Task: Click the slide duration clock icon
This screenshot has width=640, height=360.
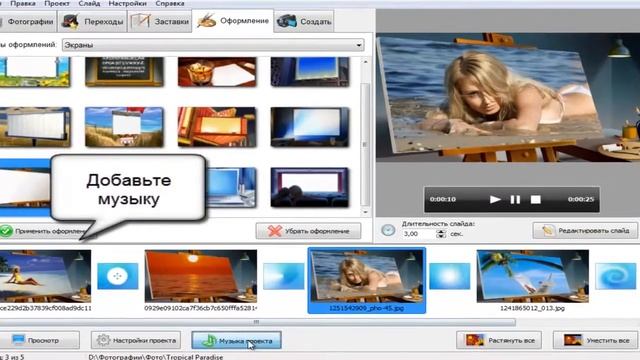Action: coord(388,230)
